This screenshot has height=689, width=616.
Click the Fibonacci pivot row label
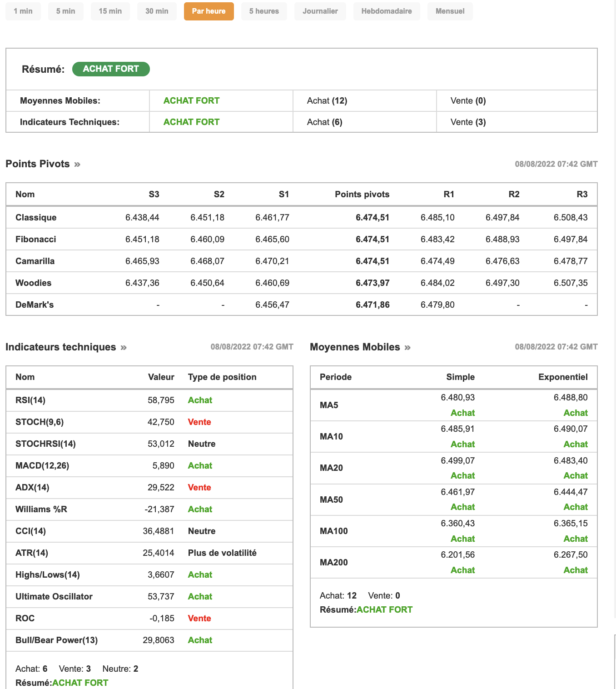36,239
